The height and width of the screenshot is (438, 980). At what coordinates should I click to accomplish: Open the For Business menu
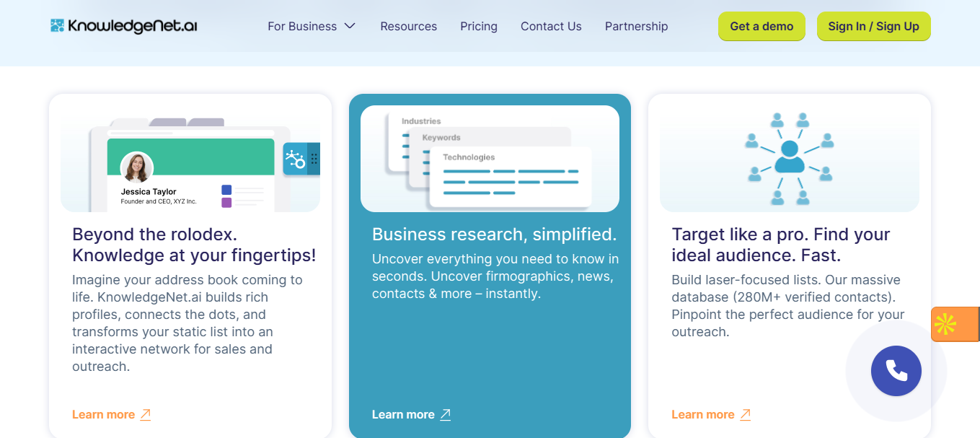pos(302,26)
